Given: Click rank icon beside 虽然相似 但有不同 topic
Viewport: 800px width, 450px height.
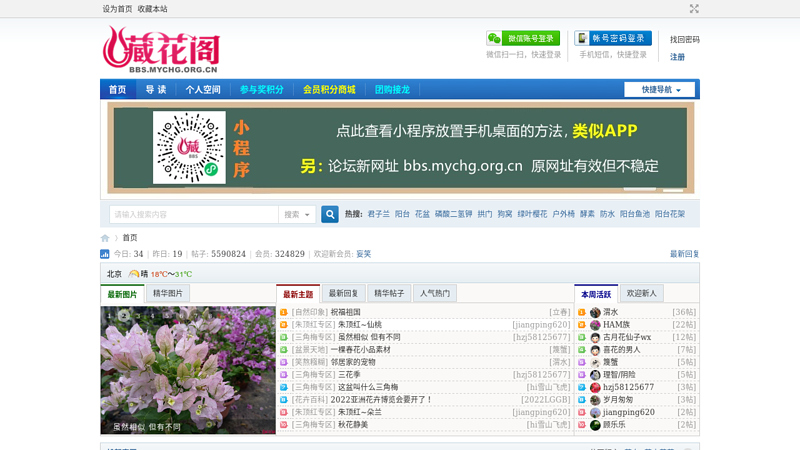Looking at the screenshot, I should [284, 337].
